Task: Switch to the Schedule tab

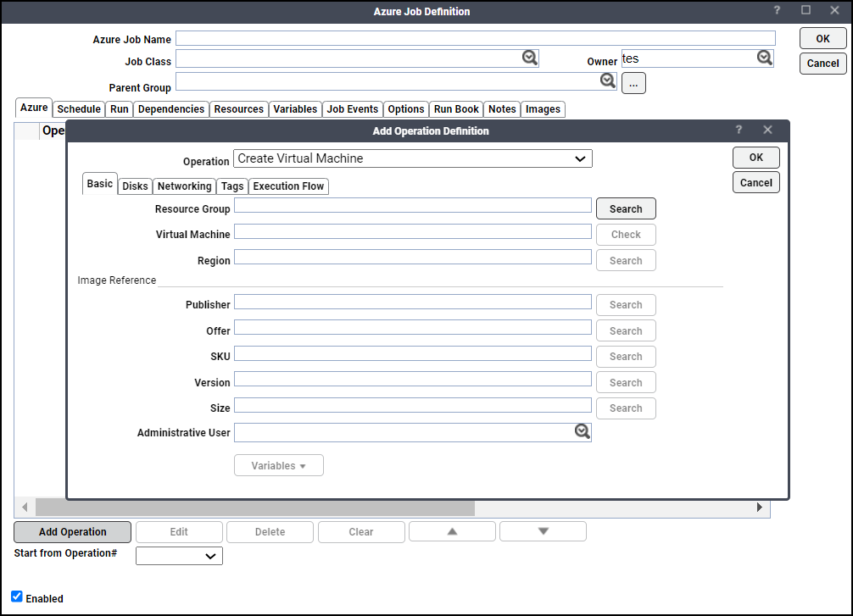Action: click(79, 109)
